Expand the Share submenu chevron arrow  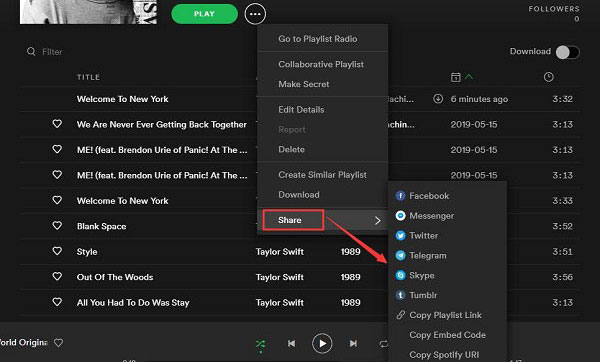378,220
